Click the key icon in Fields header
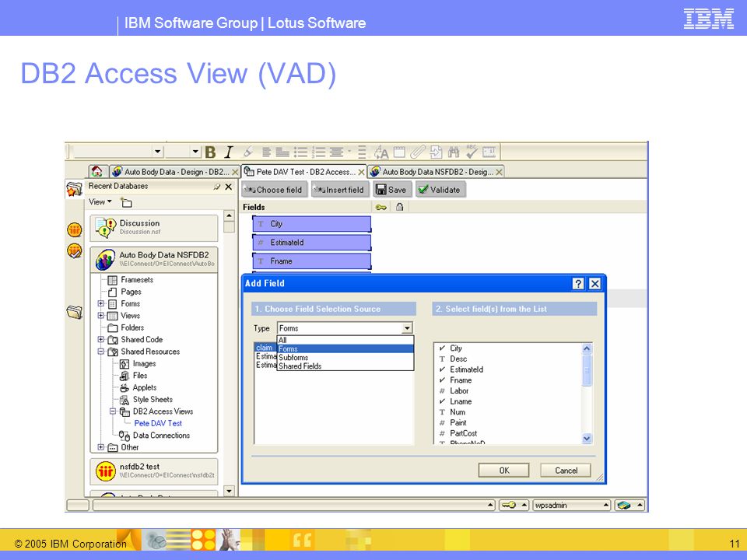747x560 pixels. [x=381, y=207]
